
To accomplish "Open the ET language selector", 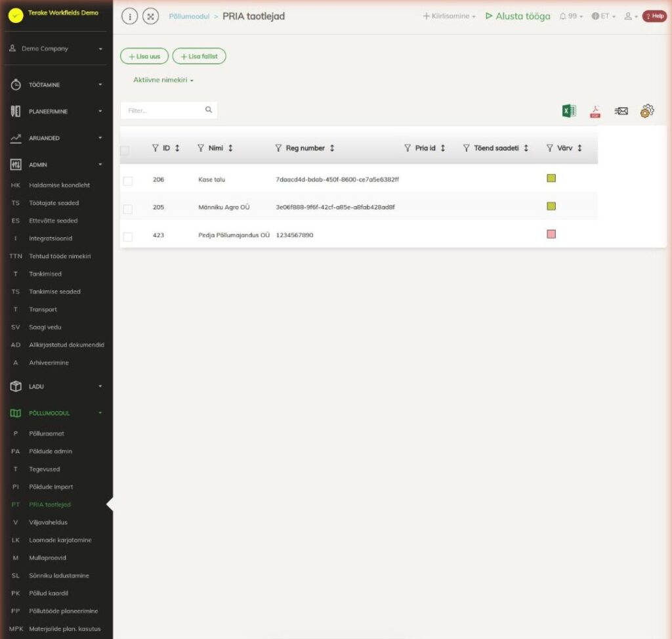I will coord(604,16).
